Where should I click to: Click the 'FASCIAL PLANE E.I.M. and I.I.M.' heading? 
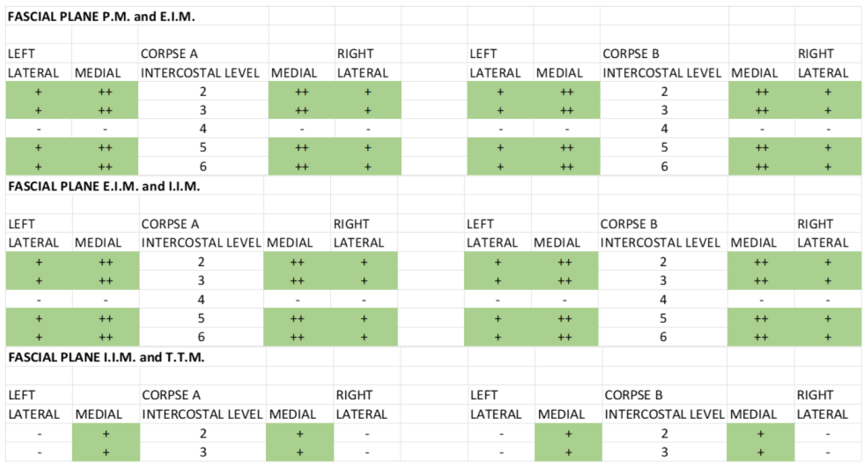104,186
